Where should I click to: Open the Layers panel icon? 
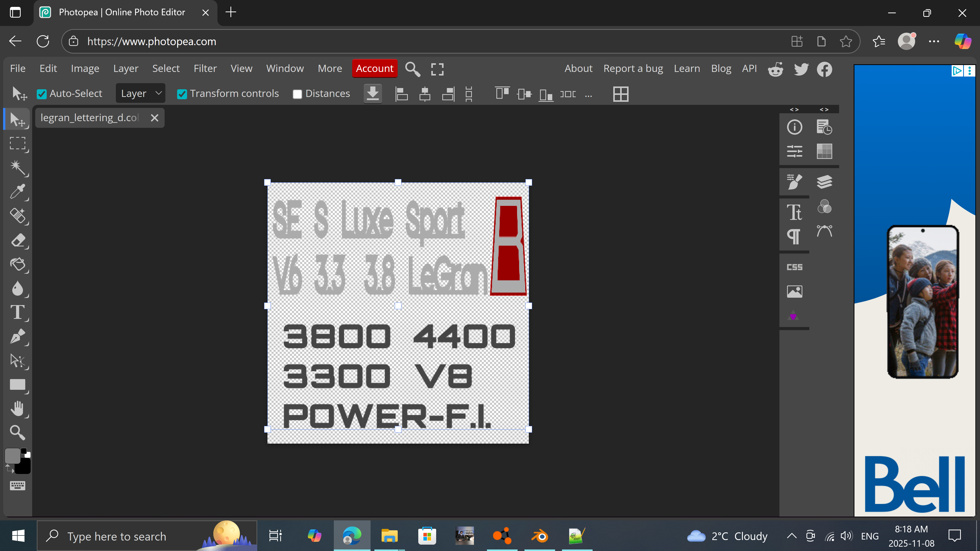click(824, 182)
